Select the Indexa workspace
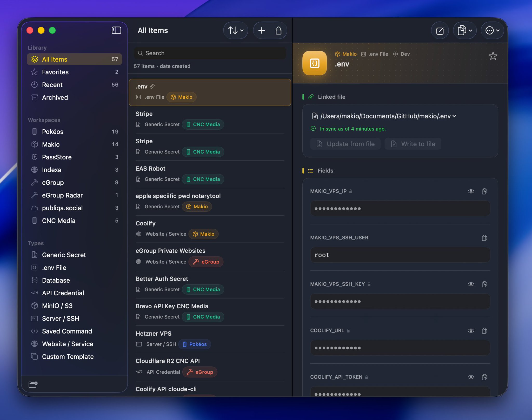 tap(74, 170)
